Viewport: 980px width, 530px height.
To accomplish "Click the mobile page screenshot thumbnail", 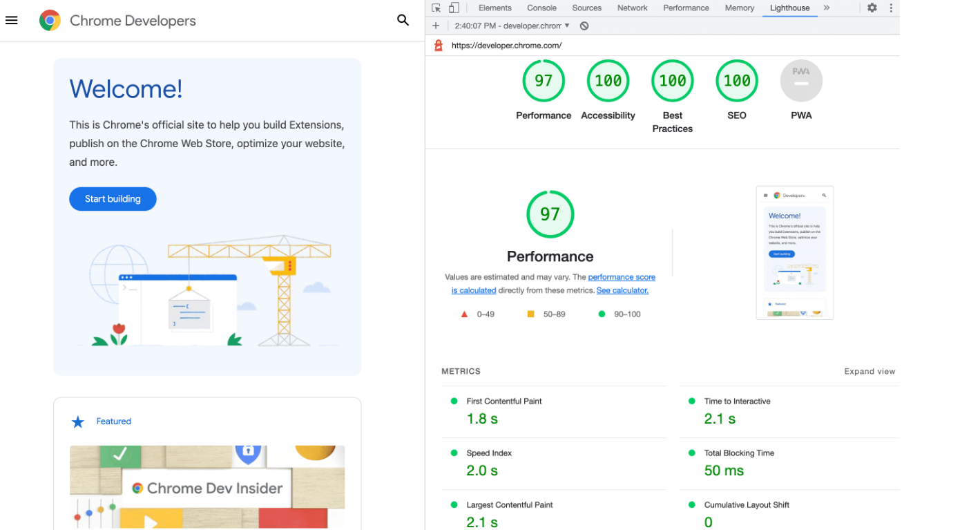I will pyautogui.click(x=794, y=252).
